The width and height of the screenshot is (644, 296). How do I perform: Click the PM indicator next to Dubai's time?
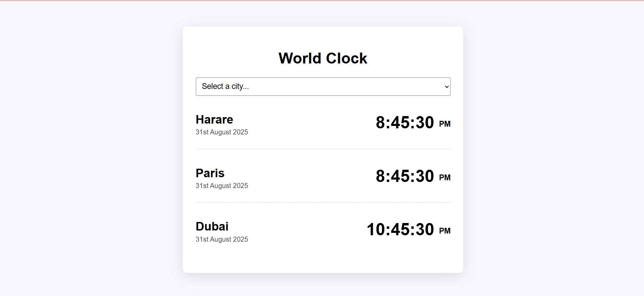445,231
